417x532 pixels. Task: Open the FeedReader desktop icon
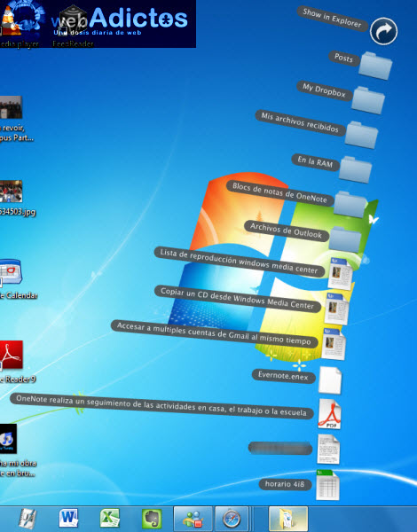pos(73,20)
